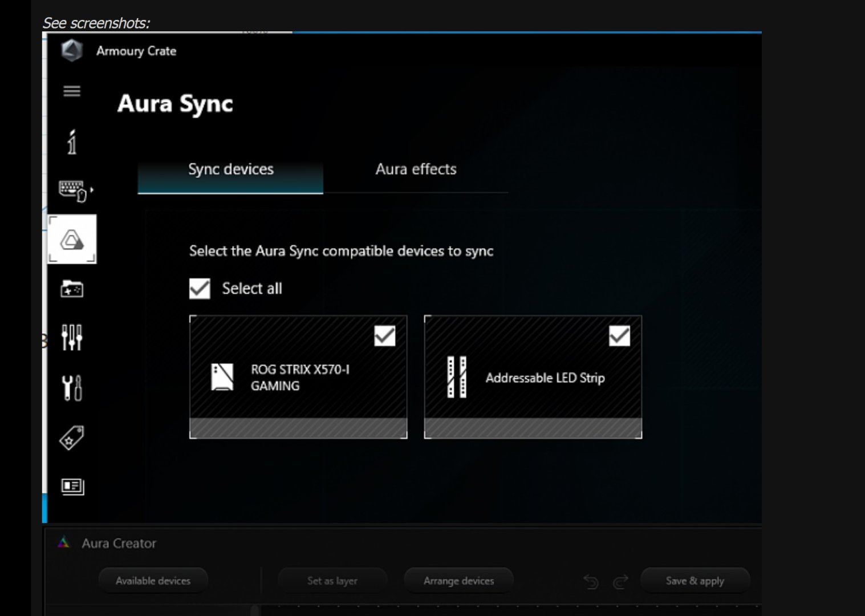Select the Aura Sync sidebar icon
Image resolution: width=865 pixels, height=616 pixels.
click(x=72, y=239)
